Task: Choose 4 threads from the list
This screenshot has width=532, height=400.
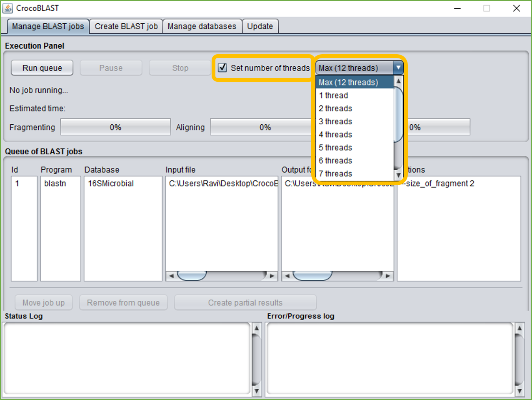Action: (355, 134)
